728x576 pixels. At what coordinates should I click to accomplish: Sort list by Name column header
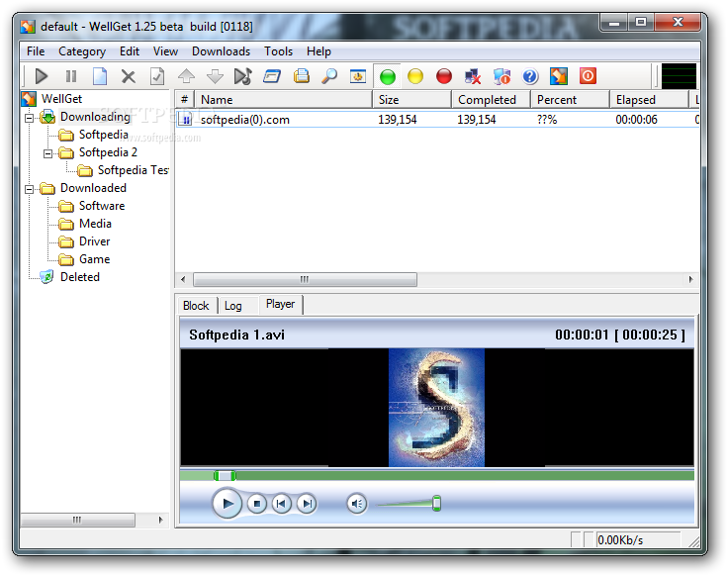pos(283,99)
